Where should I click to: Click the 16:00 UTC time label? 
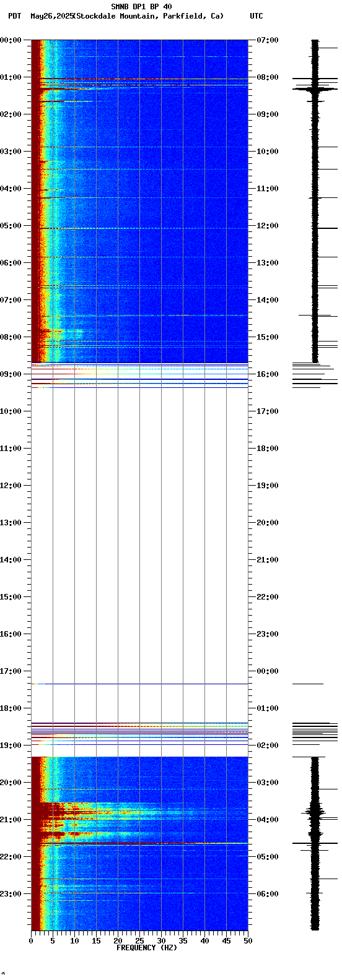(268, 374)
